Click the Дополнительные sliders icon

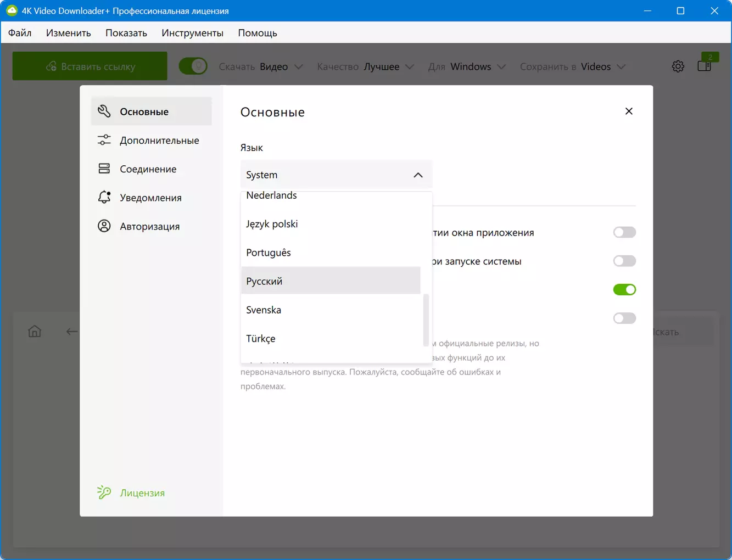click(104, 140)
